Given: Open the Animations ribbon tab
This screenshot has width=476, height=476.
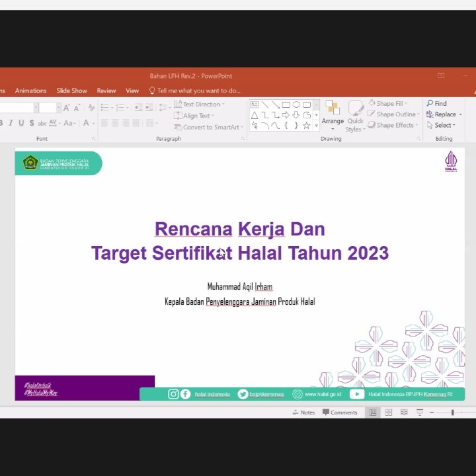Looking at the screenshot, I should tap(30, 91).
